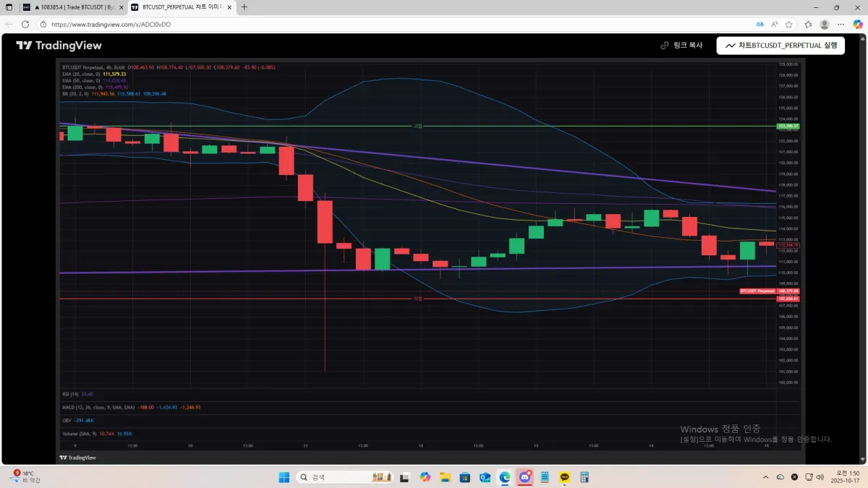Open a new browser tab
868x488 pixels.
(244, 7)
